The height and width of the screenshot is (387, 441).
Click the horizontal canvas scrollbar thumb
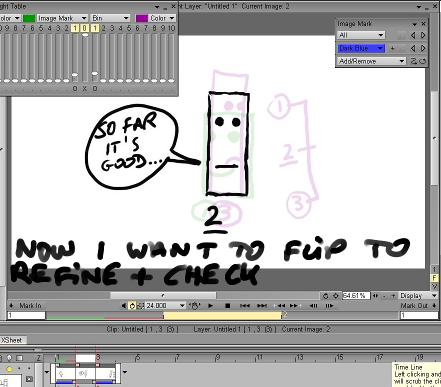pyautogui.click(x=163, y=296)
